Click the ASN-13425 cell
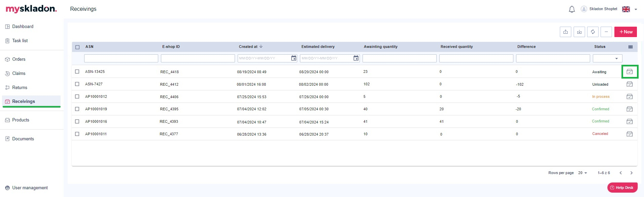 [95, 72]
